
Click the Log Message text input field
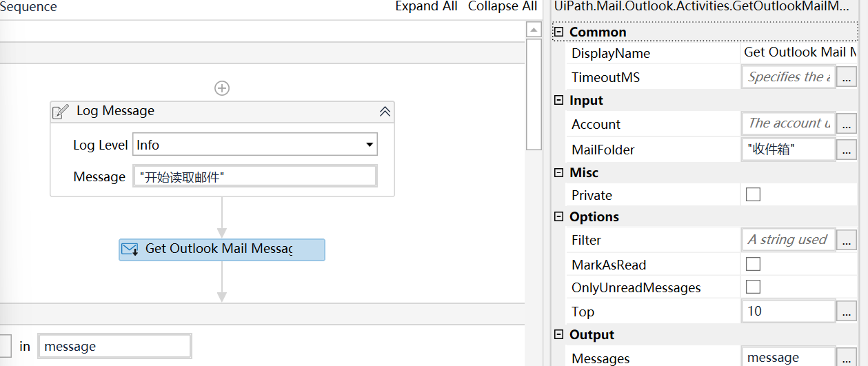coord(254,176)
